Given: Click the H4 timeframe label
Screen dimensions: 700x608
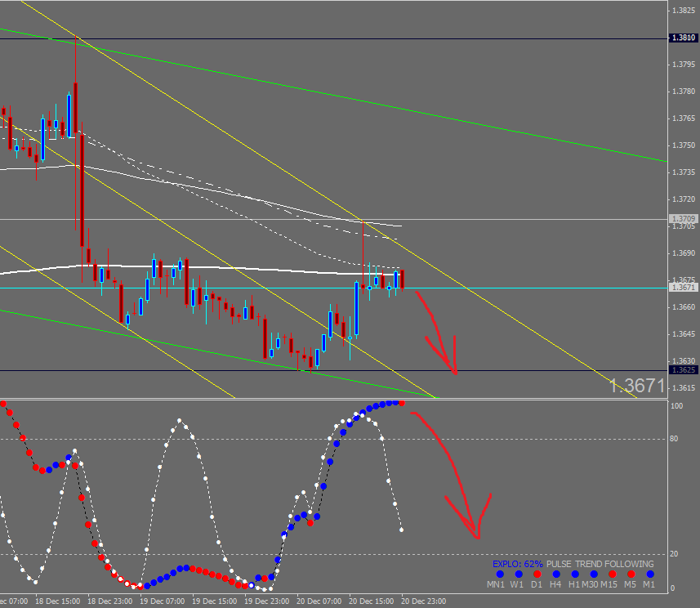Looking at the screenshot, I should point(555,584).
